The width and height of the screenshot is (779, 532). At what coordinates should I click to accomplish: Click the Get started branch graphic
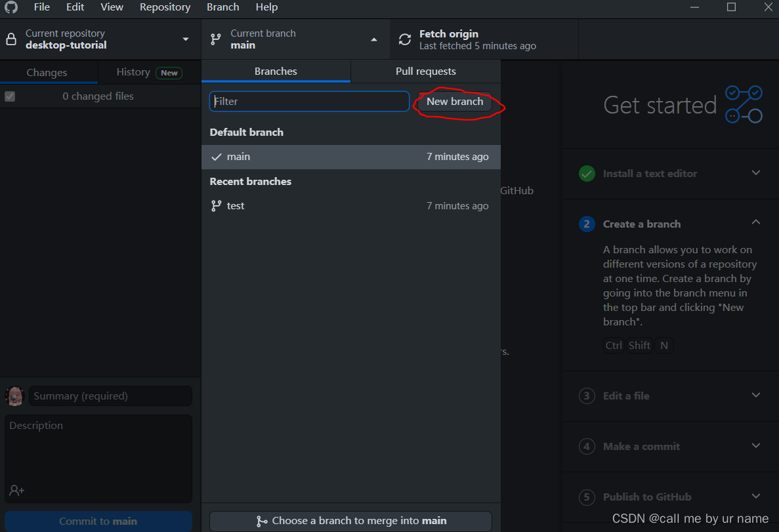tap(744, 104)
